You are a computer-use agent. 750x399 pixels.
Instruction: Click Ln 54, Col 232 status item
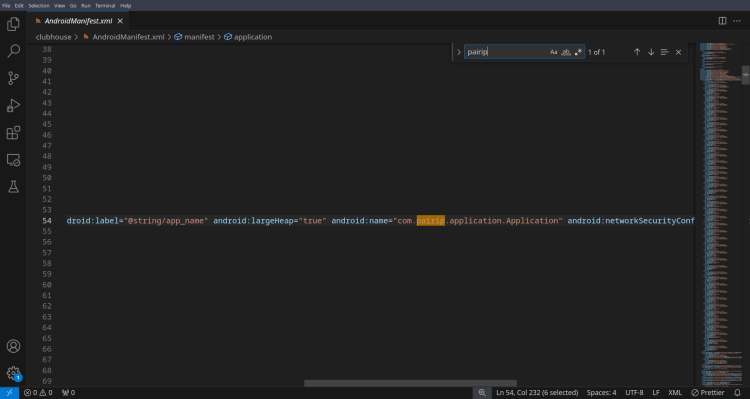[x=537, y=393]
